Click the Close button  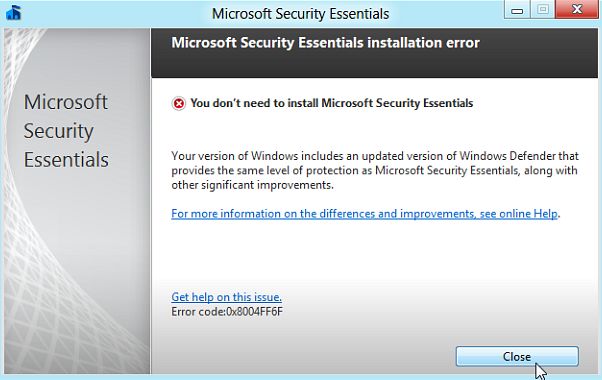pyautogui.click(x=517, y=356)
